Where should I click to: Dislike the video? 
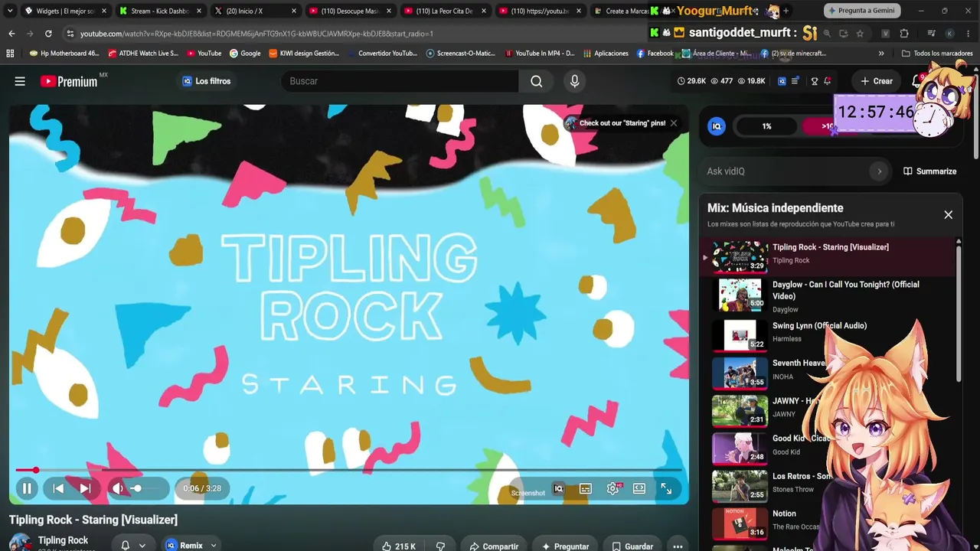(x=440, y=546)
